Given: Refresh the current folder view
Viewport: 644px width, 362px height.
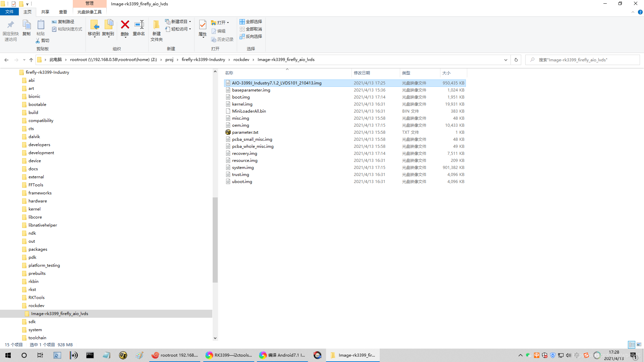Looking at the screenshot, I should click(516, 60).
